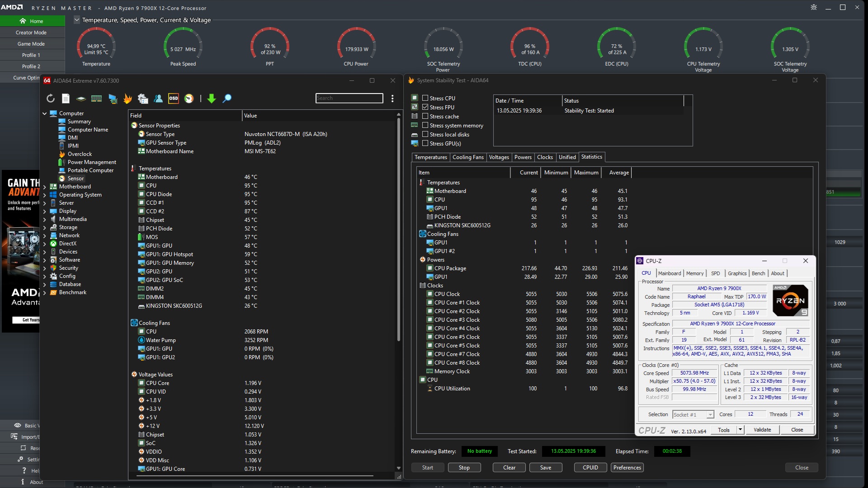The height and width of the screenshot is (488, 868).
Task: Expand the Network tree node
Action: [44, 235]
